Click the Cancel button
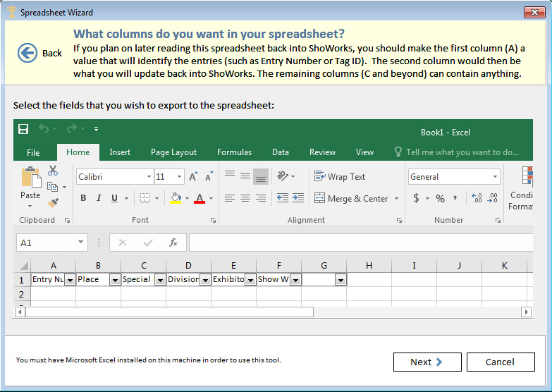The height and width of the screenshot is (392, 552). (500, 362)
